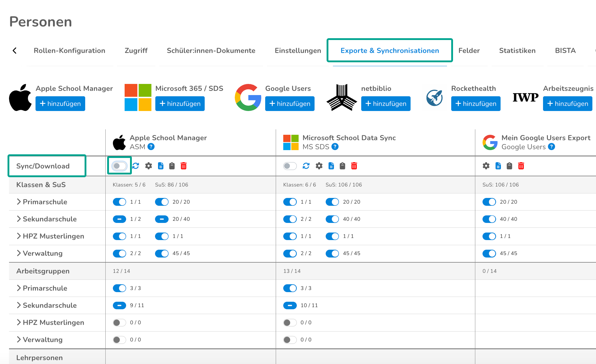Image resolution: width=596 pixels, height=364 pixels.
Task: Open help icon next to ASM
Action: [151, 147]
